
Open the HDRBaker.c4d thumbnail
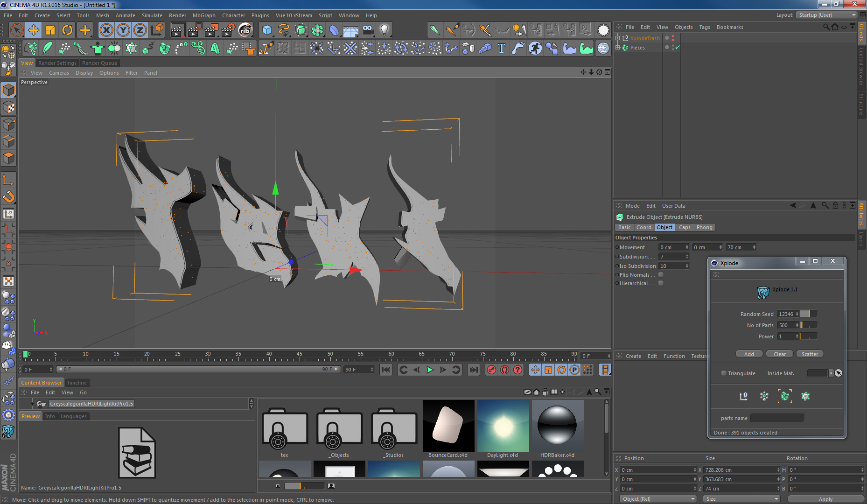558,425
